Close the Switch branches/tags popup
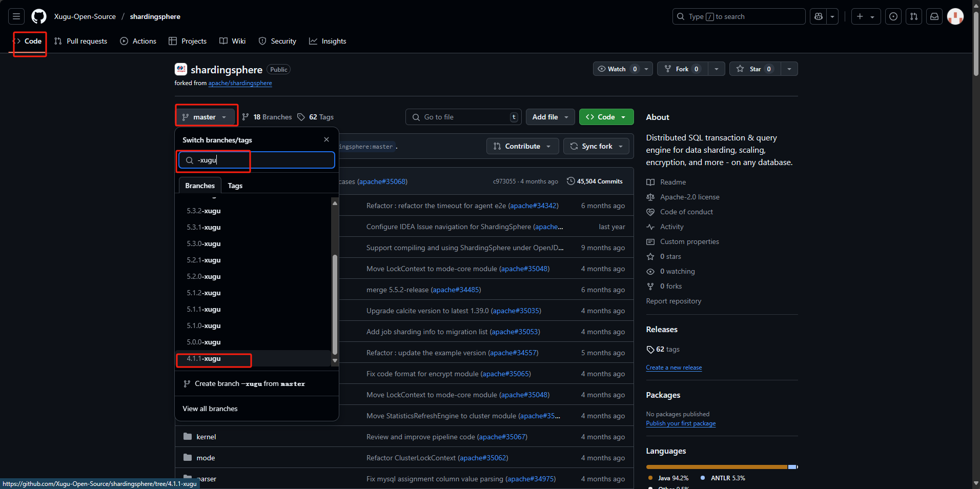Screen dimensions: 980x489 tap(326, 139)
